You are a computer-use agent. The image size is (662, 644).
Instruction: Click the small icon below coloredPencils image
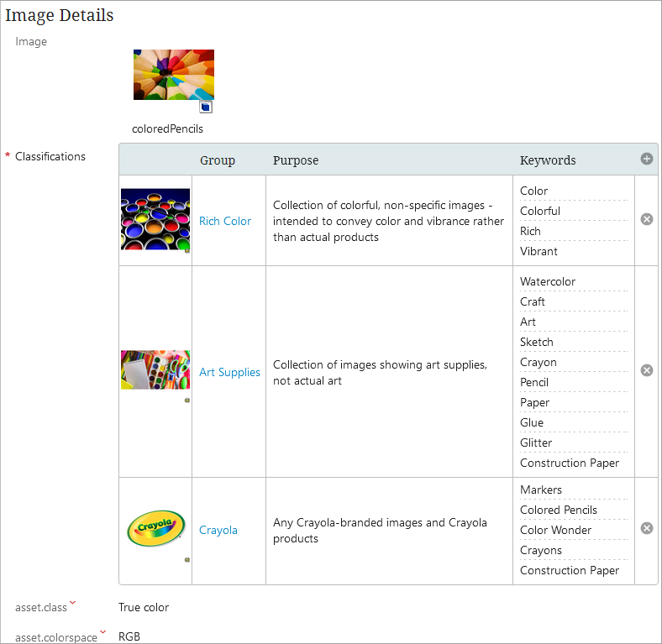206,107
